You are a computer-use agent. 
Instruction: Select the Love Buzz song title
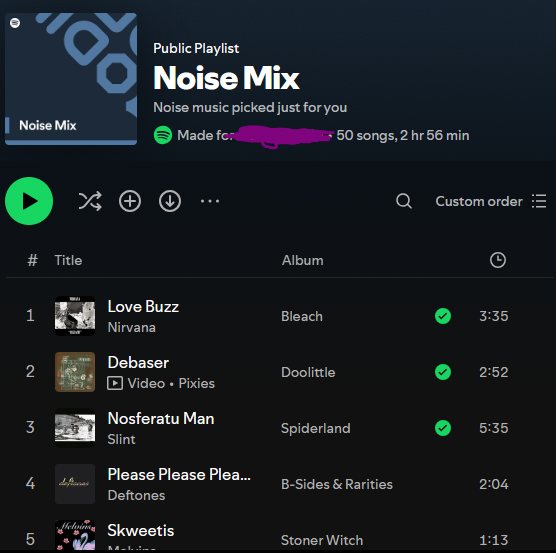coord(143,307)
